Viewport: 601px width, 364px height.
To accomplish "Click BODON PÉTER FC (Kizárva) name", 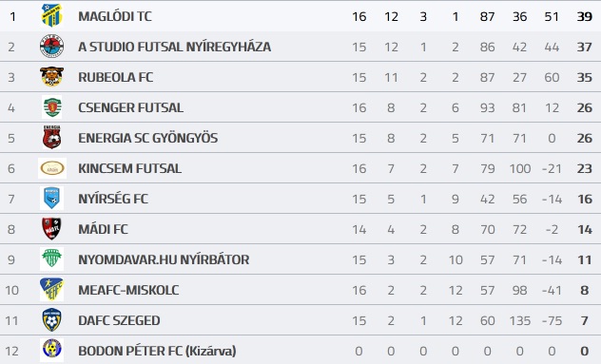I will (157, 351).
